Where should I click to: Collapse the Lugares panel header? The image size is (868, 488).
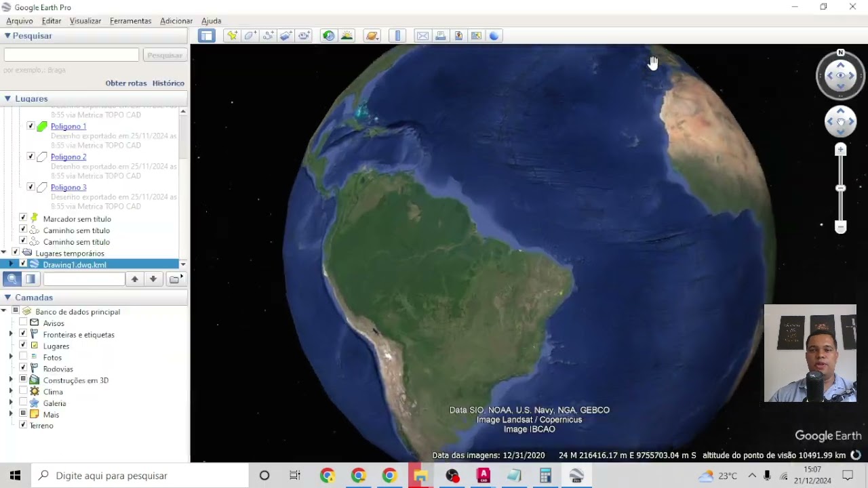7,98
